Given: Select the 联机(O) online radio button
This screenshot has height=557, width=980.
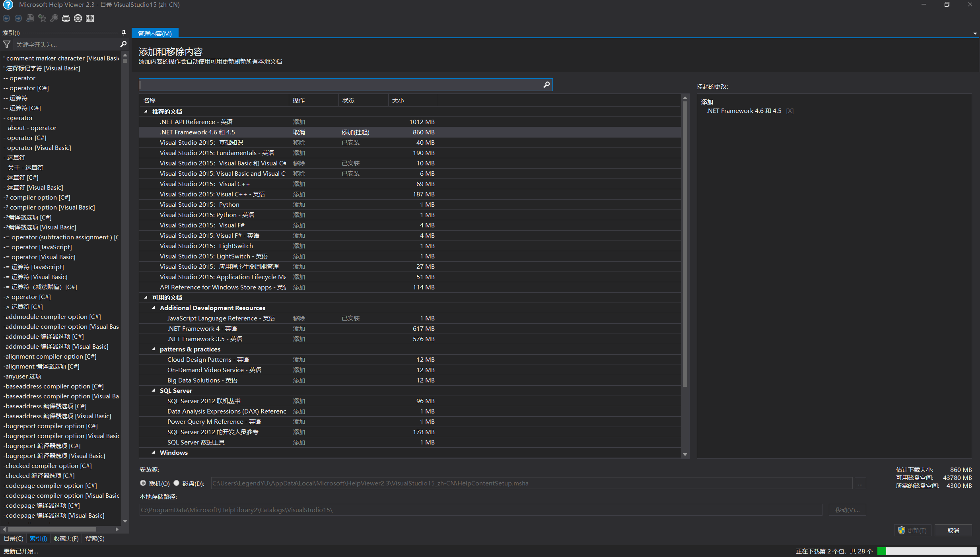Looking at the screenshot, I should (143, 483).
